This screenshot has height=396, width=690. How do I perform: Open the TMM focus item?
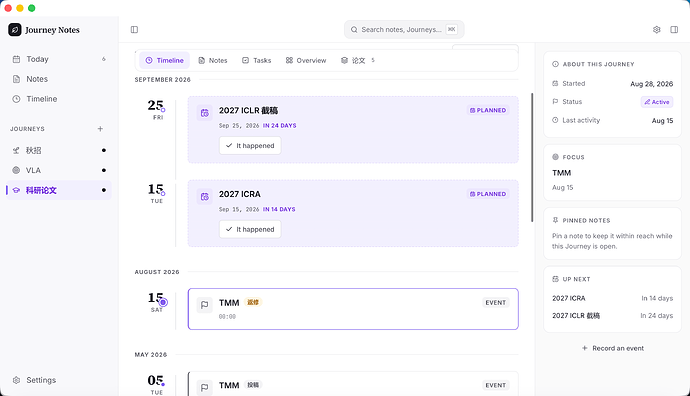tap(562, 173)
